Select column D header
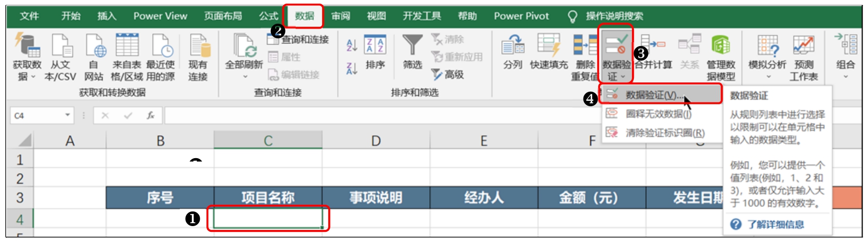 pyautogui.click(x=376, y=141)
